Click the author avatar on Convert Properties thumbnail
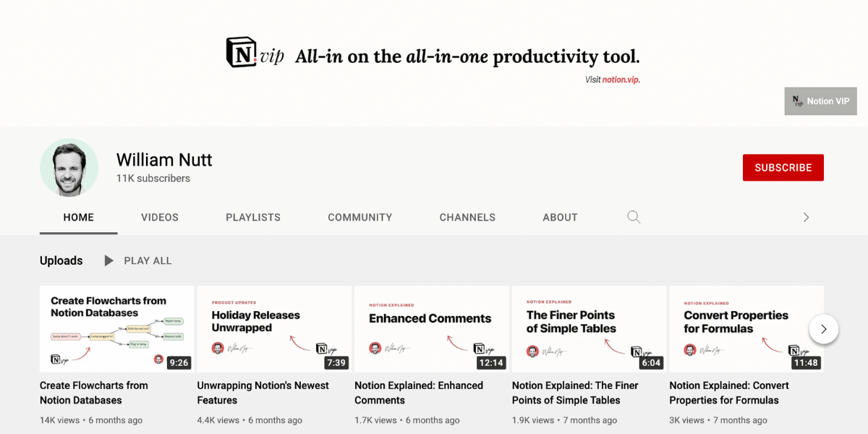Viewport: 868px width, 434px height. pyautogui.click(x=689, y=349)
